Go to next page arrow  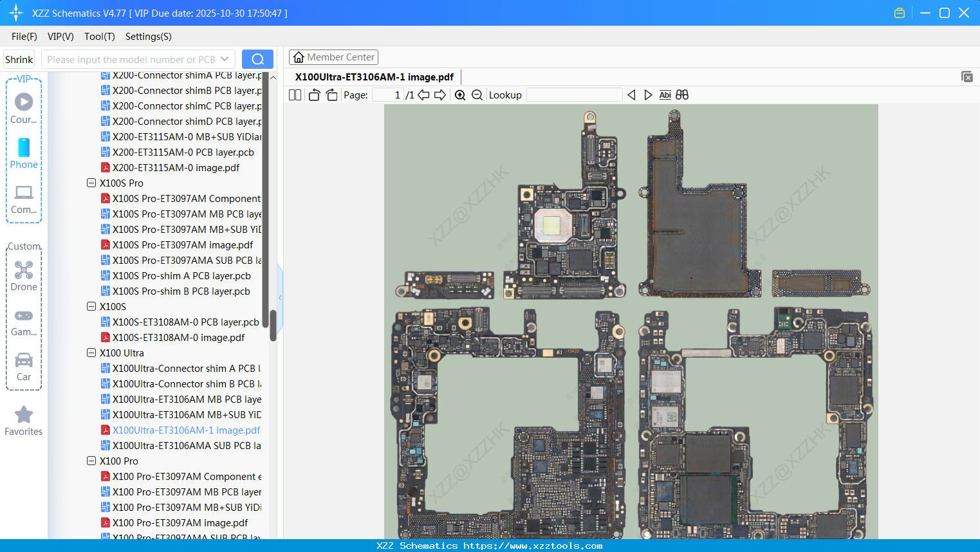point(440,95)
